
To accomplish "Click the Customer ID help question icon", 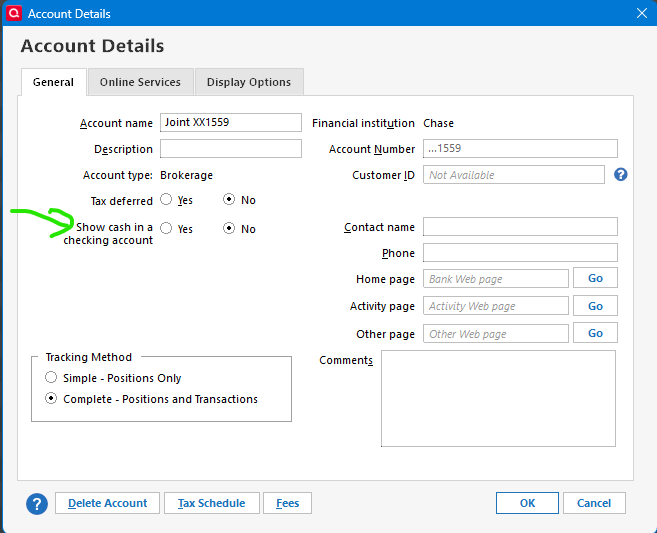I will 620,175.
